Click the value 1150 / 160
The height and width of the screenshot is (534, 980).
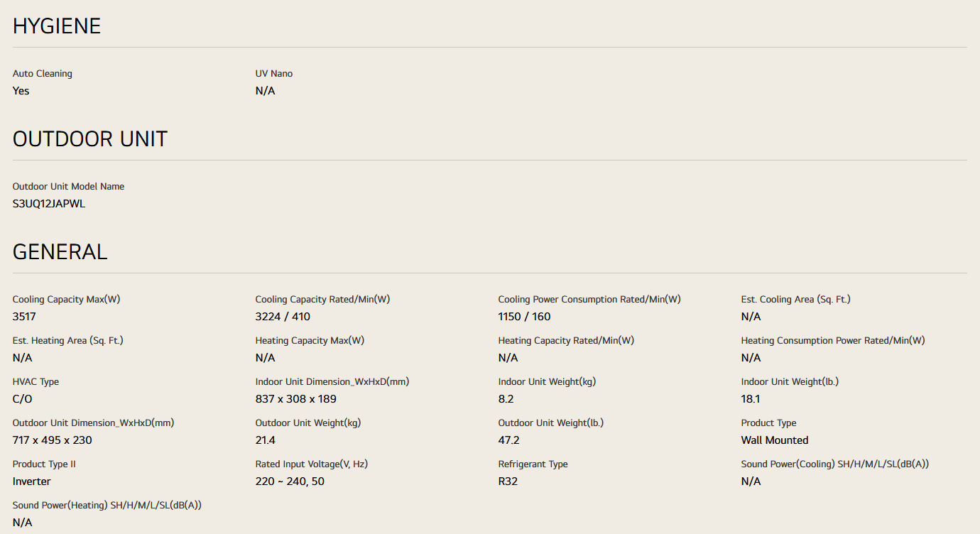tap(524, 317)
